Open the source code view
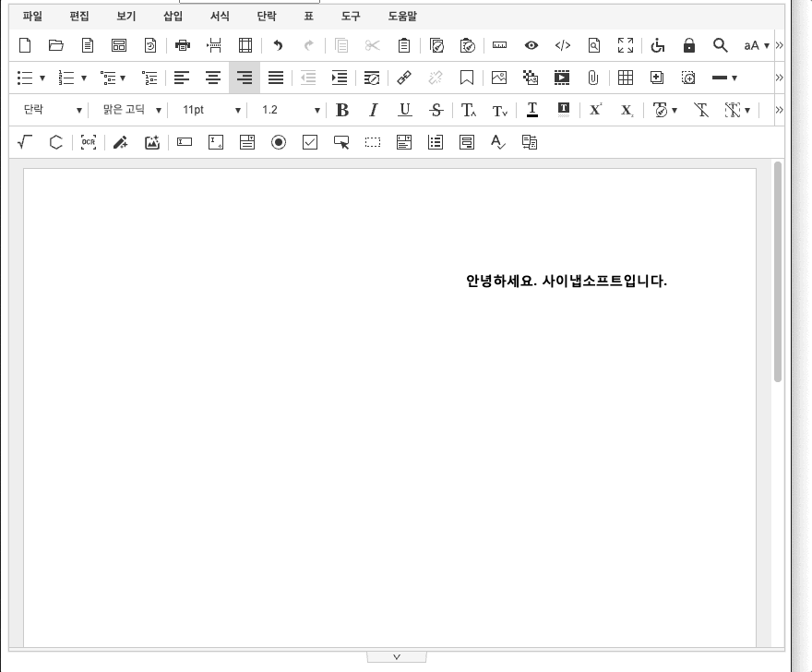The width and height of the screenshot is (812, 672). tap(563, 45)
